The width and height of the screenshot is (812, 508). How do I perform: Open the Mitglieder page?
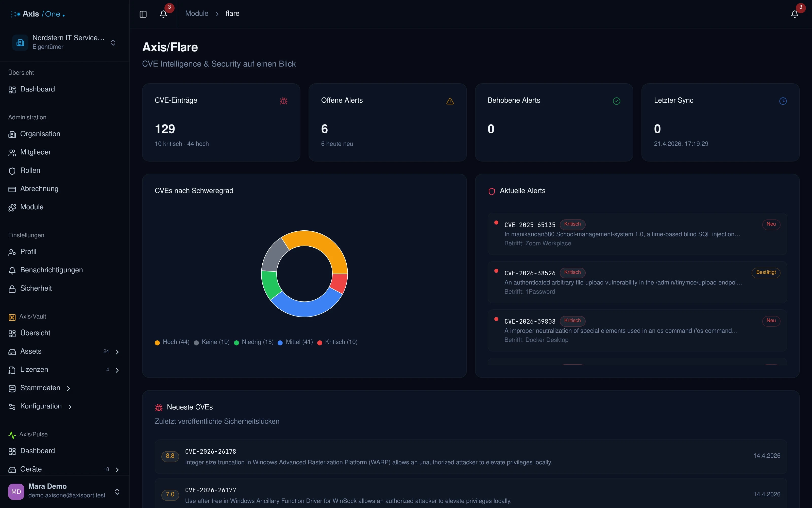(65, 152)
